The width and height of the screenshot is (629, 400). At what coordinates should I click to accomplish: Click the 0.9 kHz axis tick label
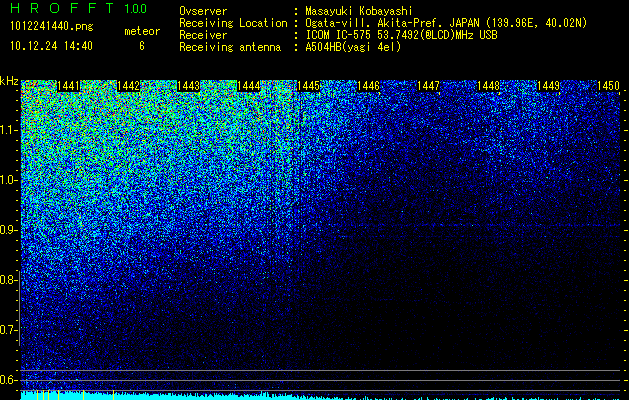point(8,230)
